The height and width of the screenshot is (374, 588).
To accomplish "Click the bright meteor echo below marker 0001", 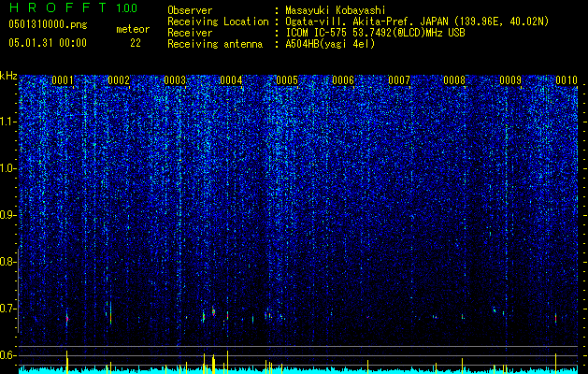I will point(67,319).
